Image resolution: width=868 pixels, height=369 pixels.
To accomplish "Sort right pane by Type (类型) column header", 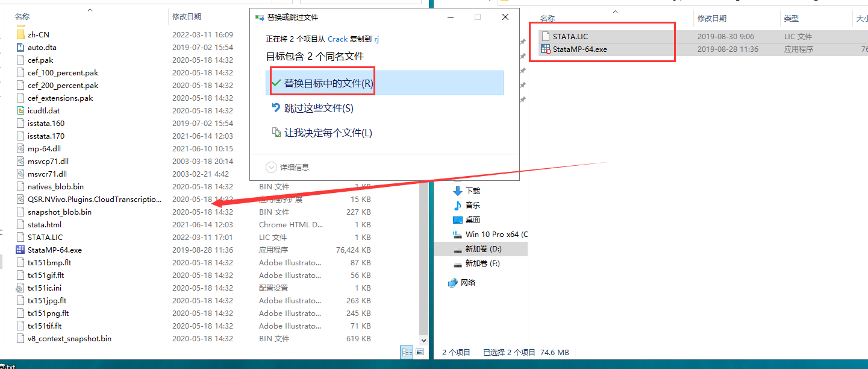I will pos(791,19).
